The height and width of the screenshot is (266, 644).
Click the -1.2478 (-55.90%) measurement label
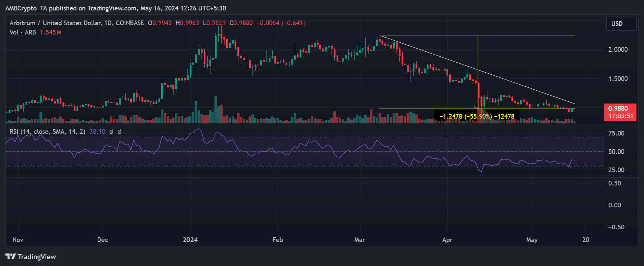coord(477,116)
